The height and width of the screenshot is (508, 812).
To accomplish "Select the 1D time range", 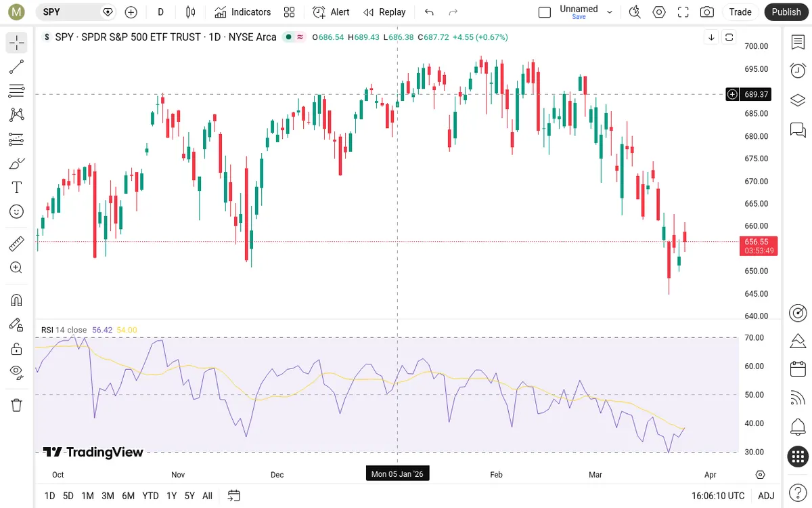I will pyautogui.click(x=49, y=496).
